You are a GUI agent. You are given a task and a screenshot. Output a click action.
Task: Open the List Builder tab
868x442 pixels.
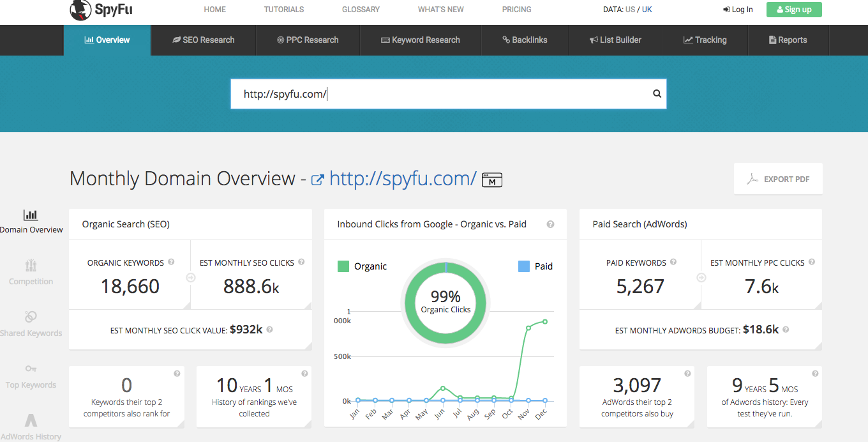point(616,40)
